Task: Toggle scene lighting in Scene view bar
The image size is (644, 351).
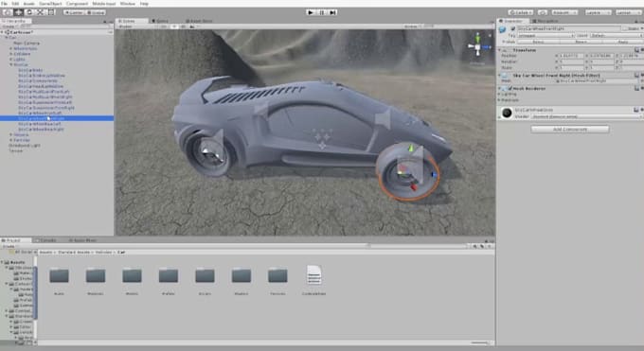Action: pos(174,26)
